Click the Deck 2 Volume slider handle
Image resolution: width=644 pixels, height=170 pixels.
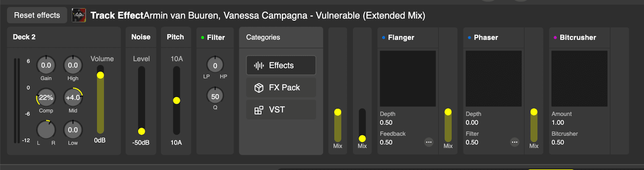[x=100, y=75]
